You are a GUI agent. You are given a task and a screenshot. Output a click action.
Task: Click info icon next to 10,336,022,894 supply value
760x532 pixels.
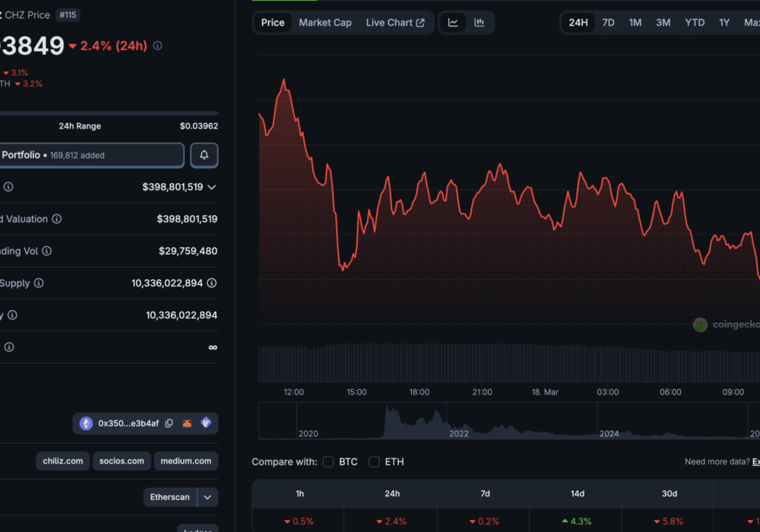coord(212,283)
